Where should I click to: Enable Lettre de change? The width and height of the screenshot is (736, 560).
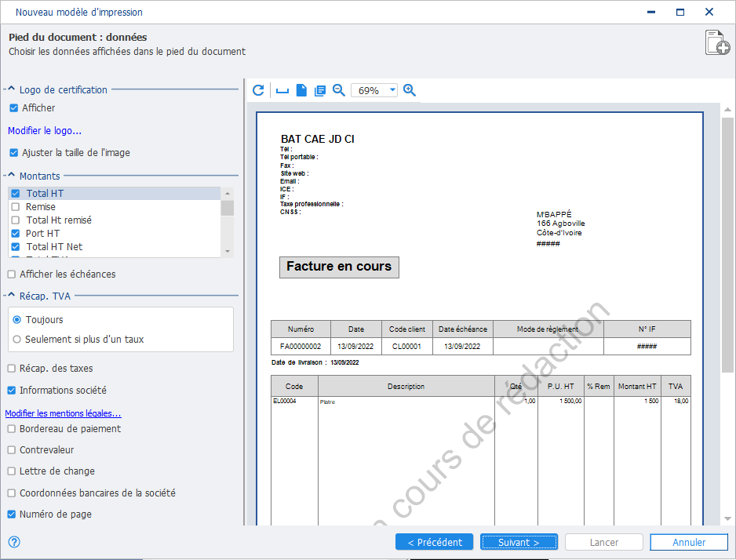click(12, 471)
